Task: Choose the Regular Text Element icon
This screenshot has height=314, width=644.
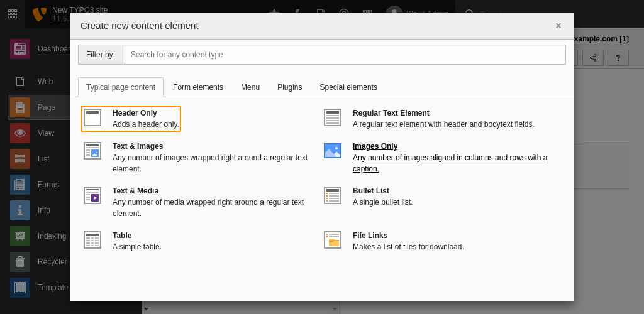Action: (x=333, y=117)
